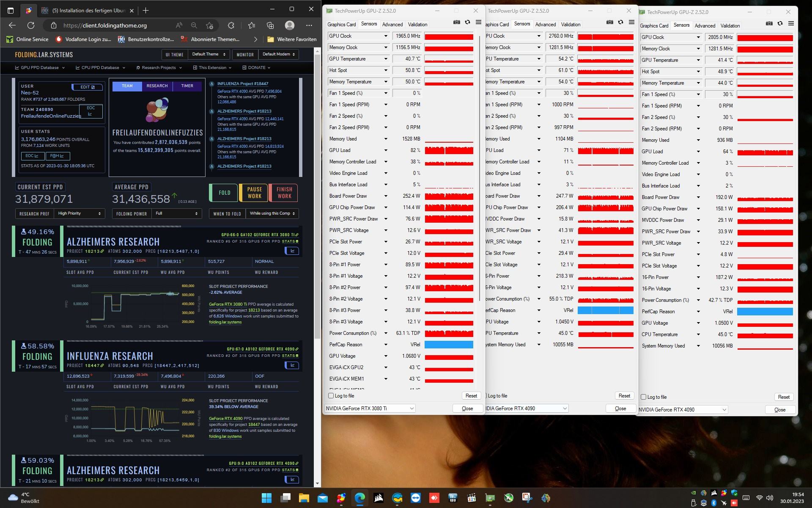812x508 pixels.
Task: Click the browser refresh button
Action: pos(31,25)
